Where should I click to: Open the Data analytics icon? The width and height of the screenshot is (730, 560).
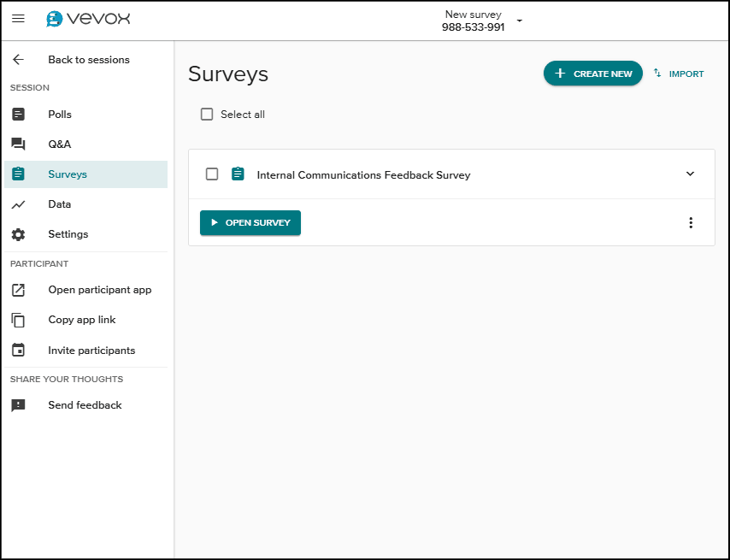(18, 203)
